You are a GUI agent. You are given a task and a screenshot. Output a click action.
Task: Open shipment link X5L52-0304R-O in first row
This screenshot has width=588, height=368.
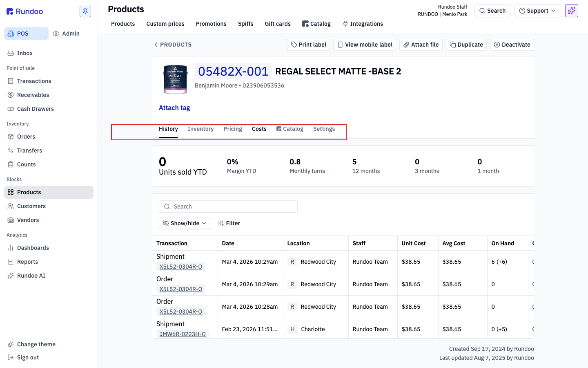click(x=181, y=267)
